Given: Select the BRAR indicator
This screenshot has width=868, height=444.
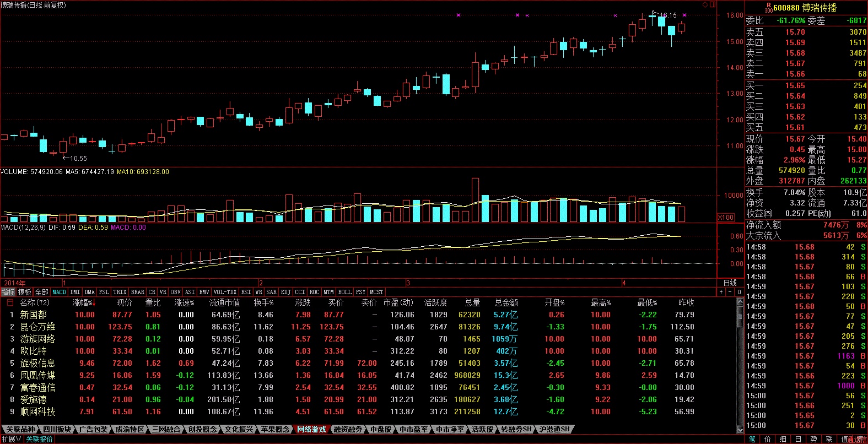Looking at the screenshot, I should pyautogui.click(x=138, y=292).
